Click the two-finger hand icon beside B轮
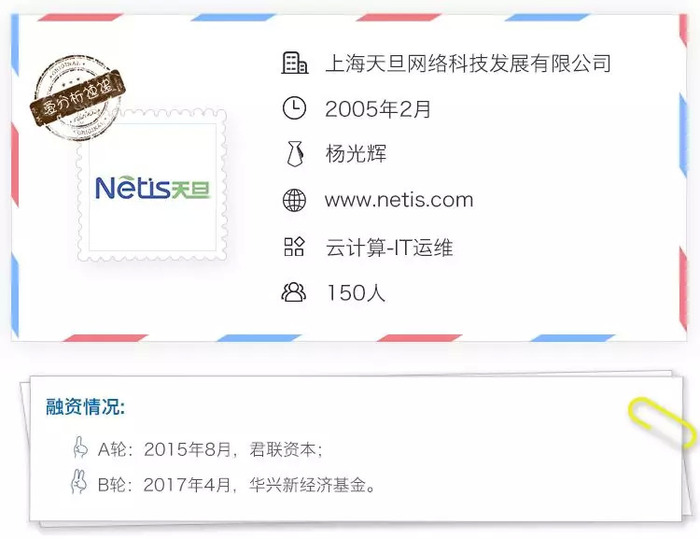This screenshot has width=700, height=539. [79, 482]
